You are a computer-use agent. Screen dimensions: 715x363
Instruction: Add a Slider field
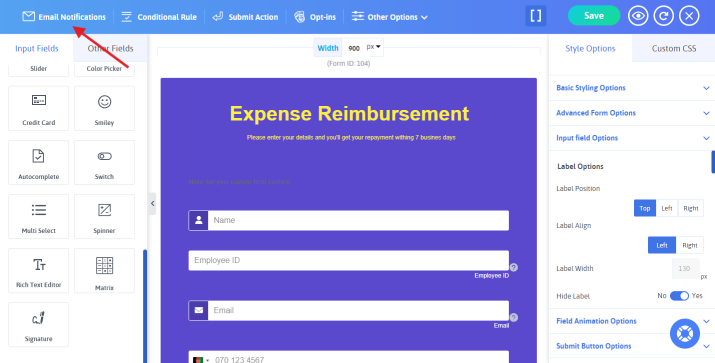pos(38,69)
